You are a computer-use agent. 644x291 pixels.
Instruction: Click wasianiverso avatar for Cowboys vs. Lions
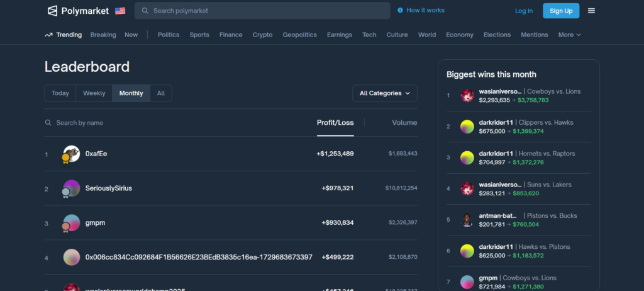point(467,96)
